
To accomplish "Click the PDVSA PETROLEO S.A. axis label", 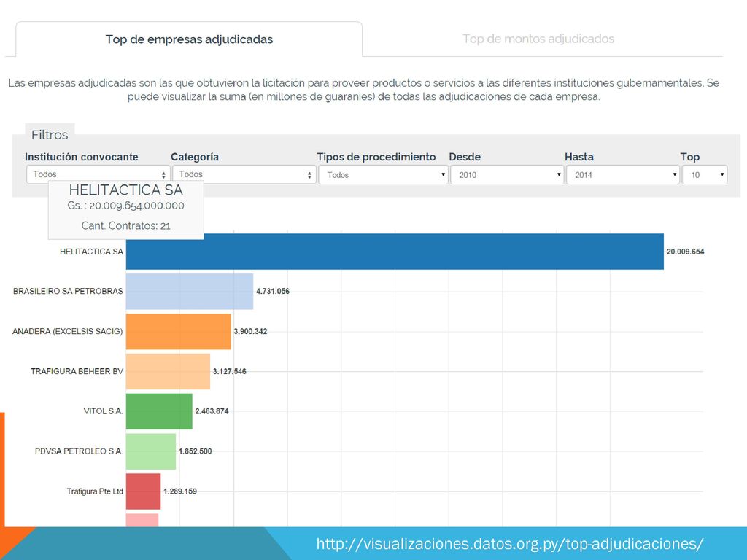I will (79, 451).
